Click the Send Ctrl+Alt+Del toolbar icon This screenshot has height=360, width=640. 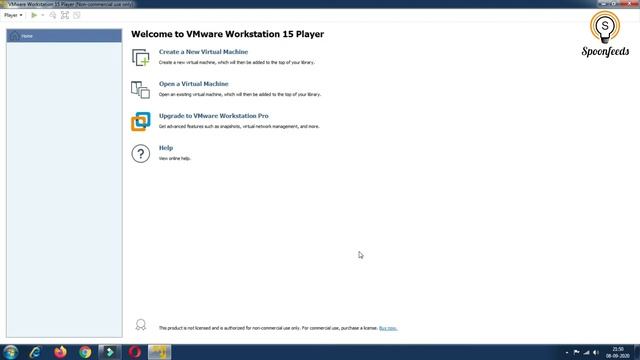point(53,15)
